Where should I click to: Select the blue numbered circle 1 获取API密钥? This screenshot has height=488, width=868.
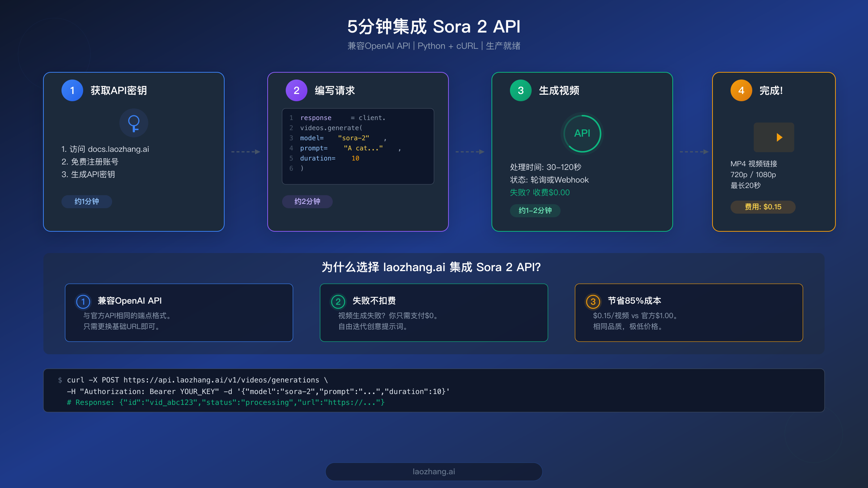coord(72,90)
